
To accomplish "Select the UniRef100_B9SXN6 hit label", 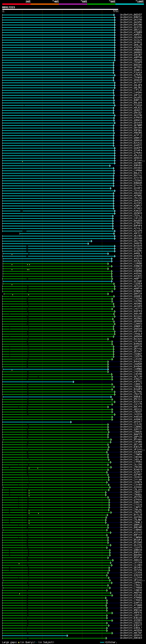I will click(x=131, y=25).
